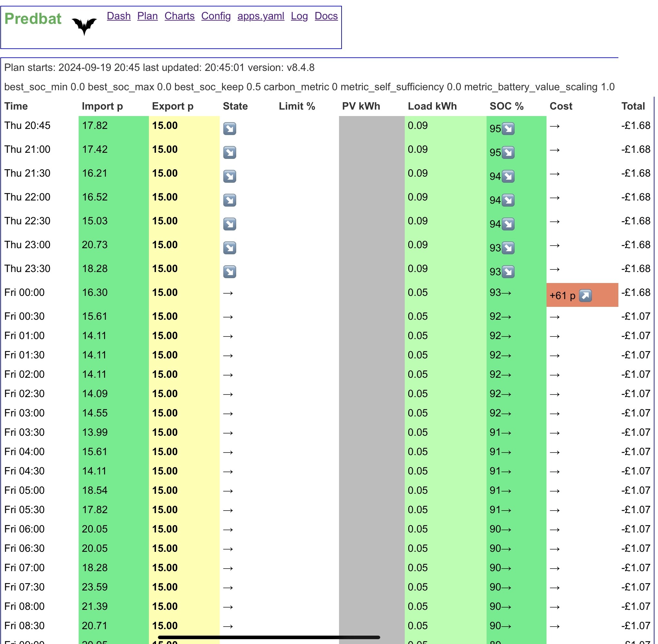Viewport: 658px width, 644px height.
Task: Click the SOC down-arrow icon at Thu 21:00
Action: coord(508,152)
